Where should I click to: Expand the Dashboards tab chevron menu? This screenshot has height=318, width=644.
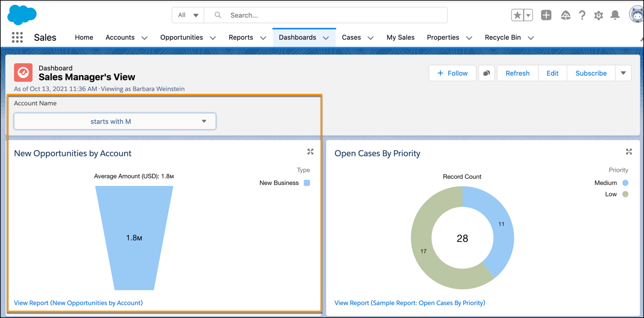326,38
